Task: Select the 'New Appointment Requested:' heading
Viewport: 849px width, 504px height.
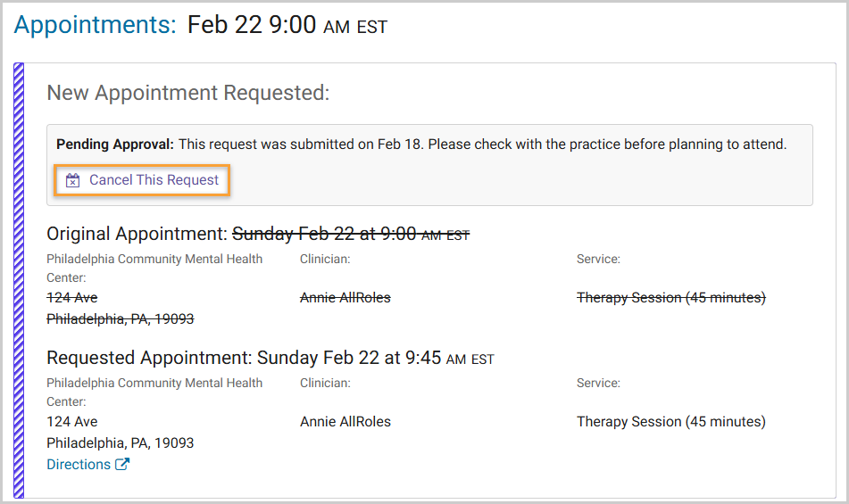Action: [x=187, y=93]
